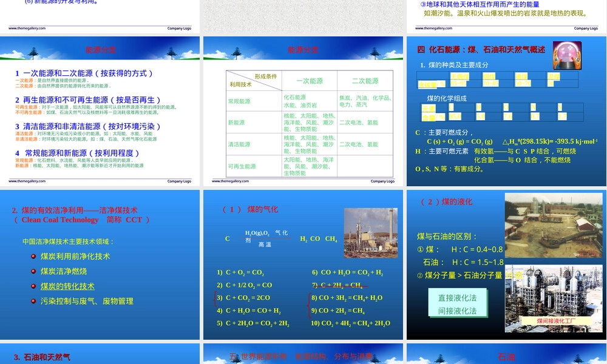607x364 pixels.
Task: Click the 煤间接液化工厂 caption label
Action: [x=556, y=321]
